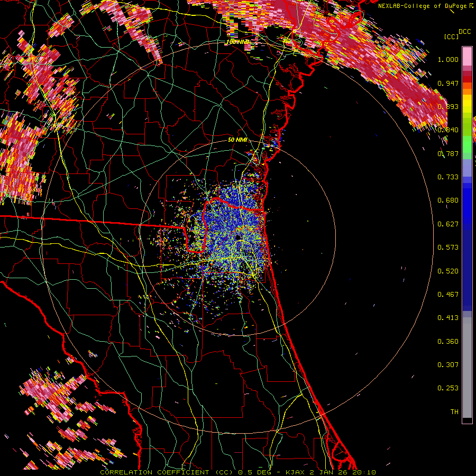The height and width of the screenshot is (476, 476).
Task: Select the 0.840 scale value
Action: coord(448,130)
